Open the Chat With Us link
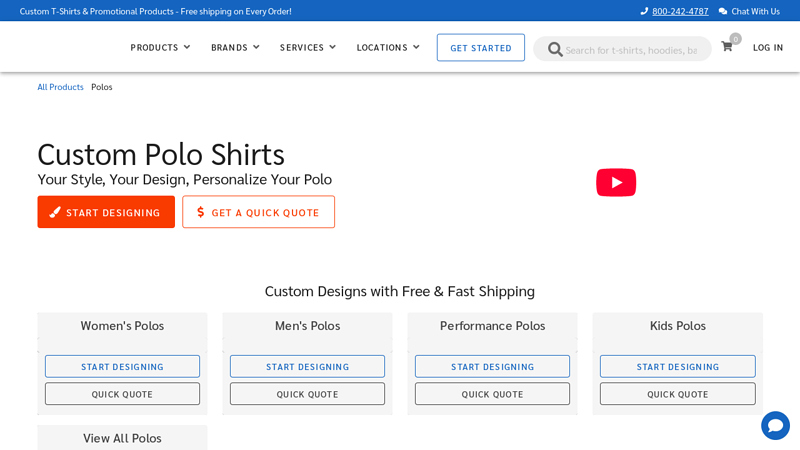This screenshot has height=450, width=800. [x=755, y=11]
